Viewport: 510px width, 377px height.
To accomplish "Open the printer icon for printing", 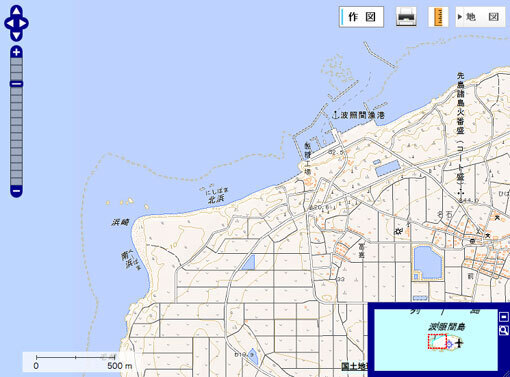I will pos(406,17).
